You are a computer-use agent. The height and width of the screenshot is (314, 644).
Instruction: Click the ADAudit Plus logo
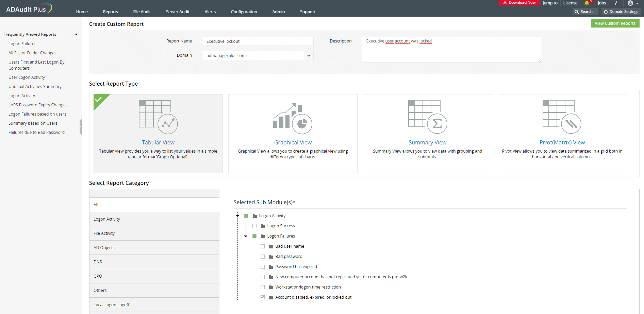[x=29, y=8]
